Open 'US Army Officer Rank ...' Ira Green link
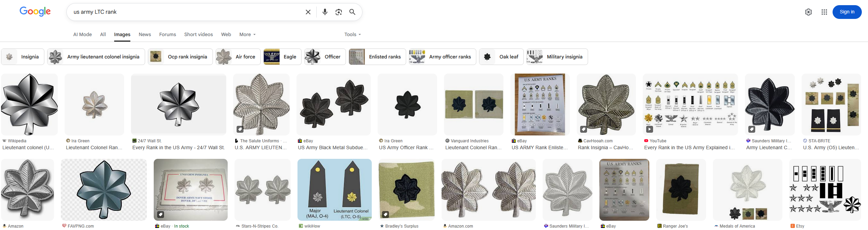Screen dimensions: 868x230 406,147
